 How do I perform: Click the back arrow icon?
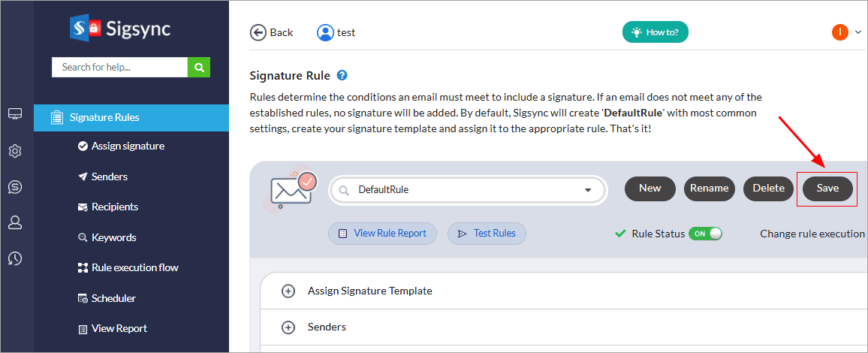258,32
